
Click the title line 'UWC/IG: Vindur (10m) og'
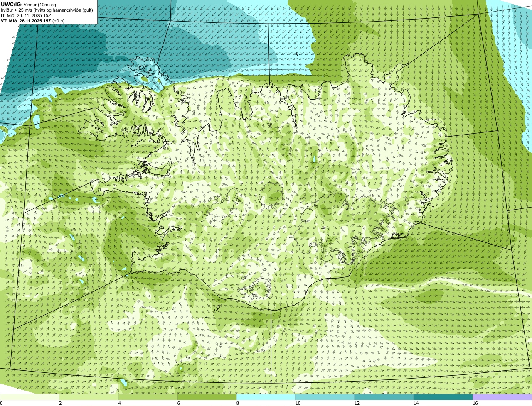coord(28,4)
